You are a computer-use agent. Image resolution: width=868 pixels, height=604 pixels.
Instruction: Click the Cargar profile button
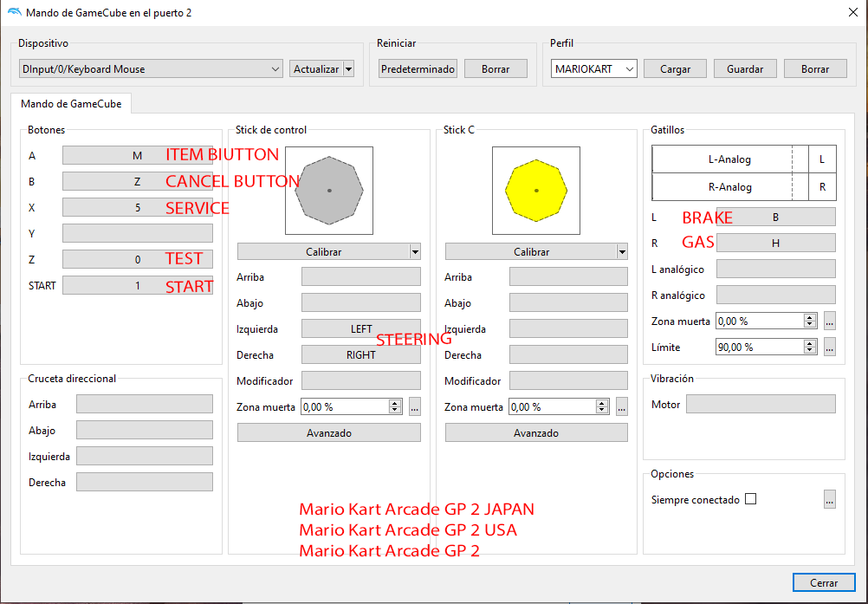[x=675, y=69]
